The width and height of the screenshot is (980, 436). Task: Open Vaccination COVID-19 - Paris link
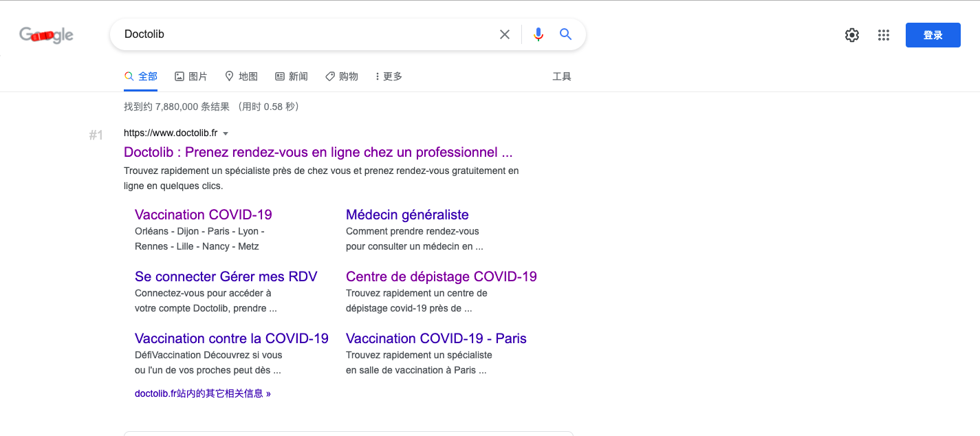(436, 338)
